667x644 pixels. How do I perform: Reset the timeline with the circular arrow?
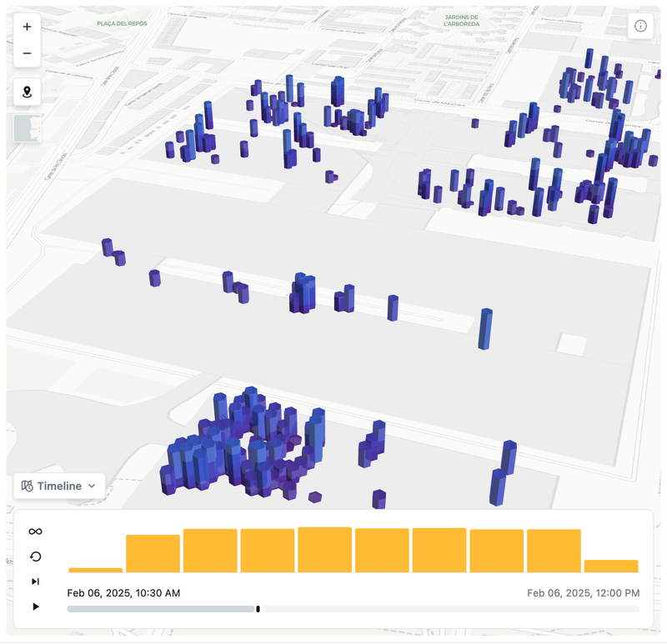pyautogui.click(x=35, y=557)
